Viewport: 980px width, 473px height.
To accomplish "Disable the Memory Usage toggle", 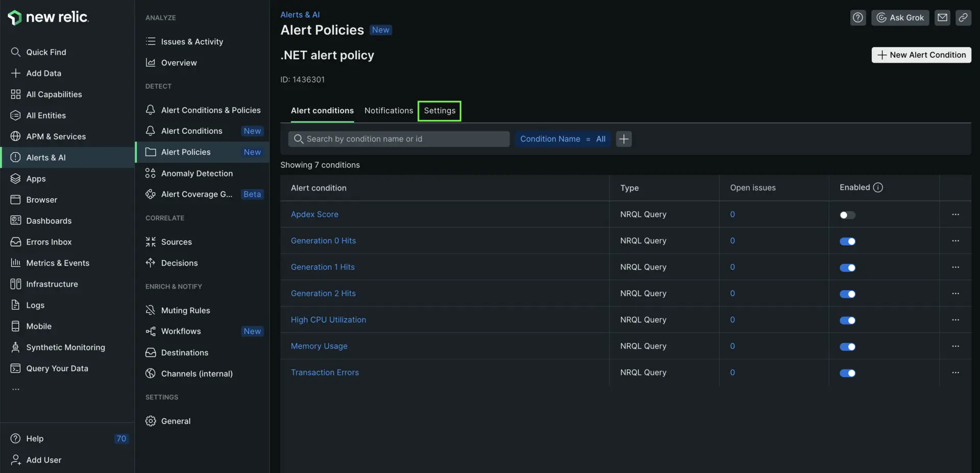I will tap(847, 347).
